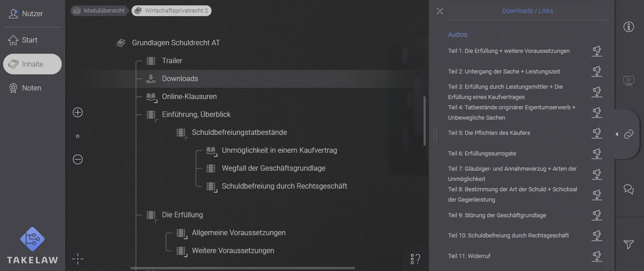The height and width of the screenshot is (271, 644).
Task: Zoom into the content tree with plus icon
Action: [77, 112]
